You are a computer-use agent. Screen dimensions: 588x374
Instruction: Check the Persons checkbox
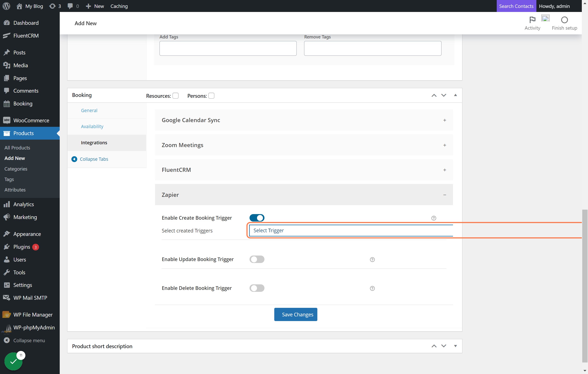(211, 96)
